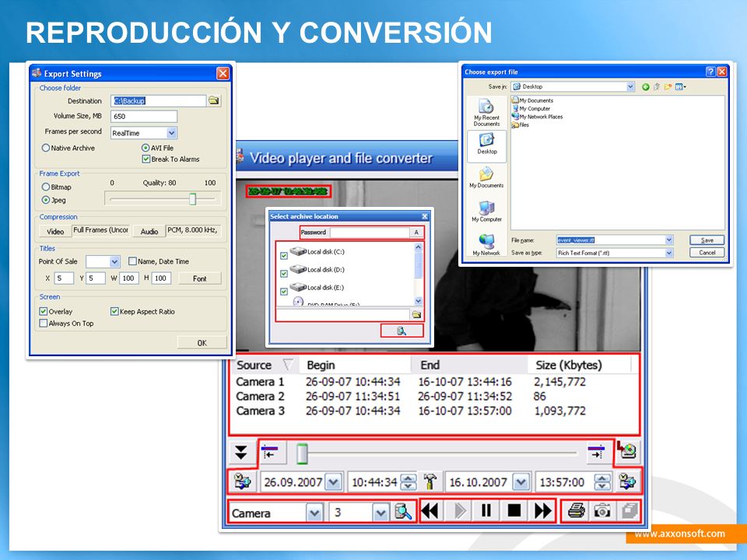The image size is (747, 560).
Task: Open the Save in Desktop dropdown
Action: [631, 86]
